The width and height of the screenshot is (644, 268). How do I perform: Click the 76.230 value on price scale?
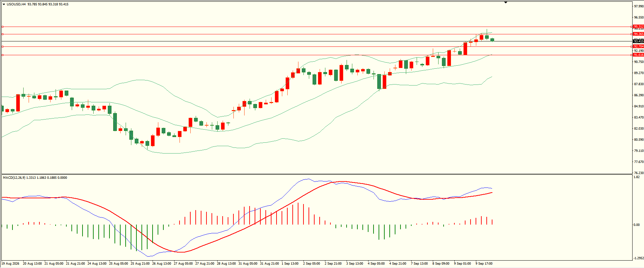(639, 173)
